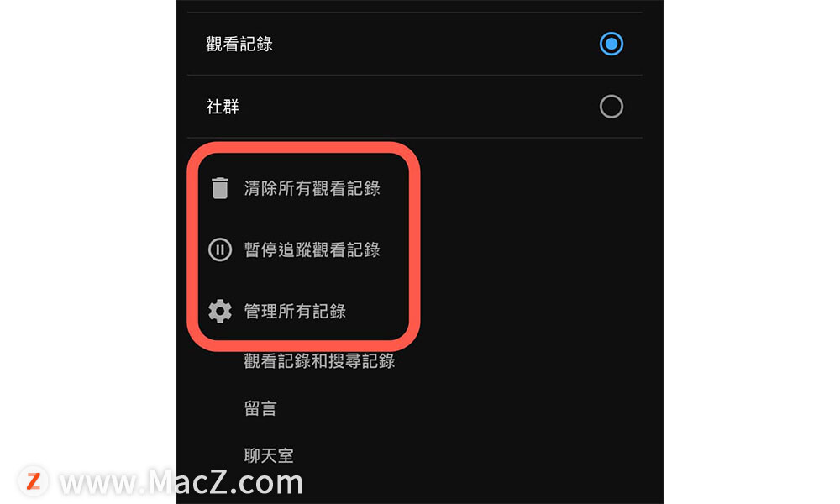Click the www.MacZ.com watermark text

click(x=181, y=482)
